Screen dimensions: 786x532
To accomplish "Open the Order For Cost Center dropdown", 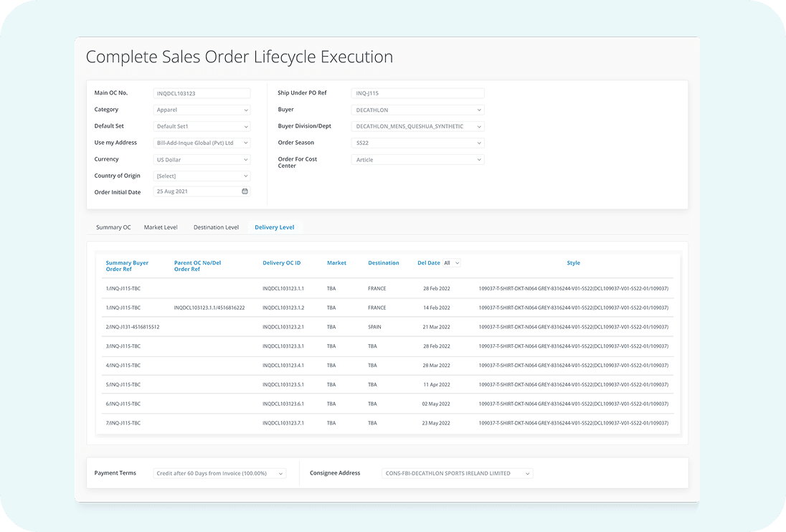I will (418, 160).
